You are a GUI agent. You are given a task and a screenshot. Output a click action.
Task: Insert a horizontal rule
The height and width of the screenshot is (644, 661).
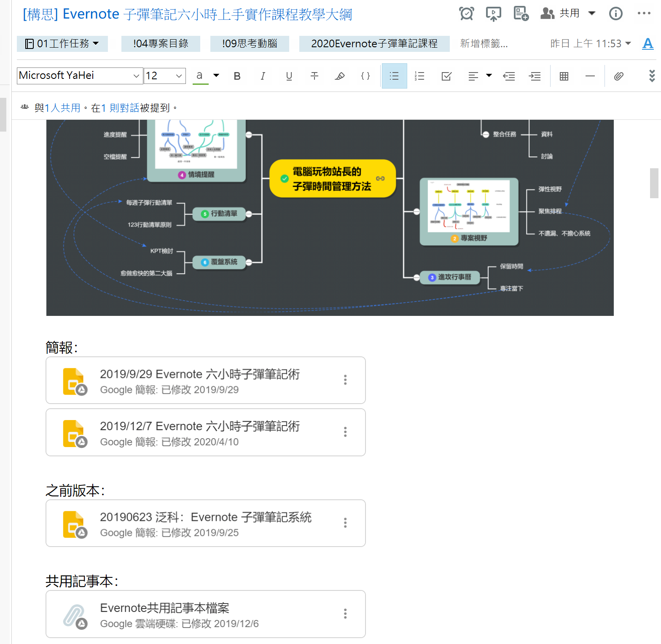pyautogui.click(x=590, y=76)
